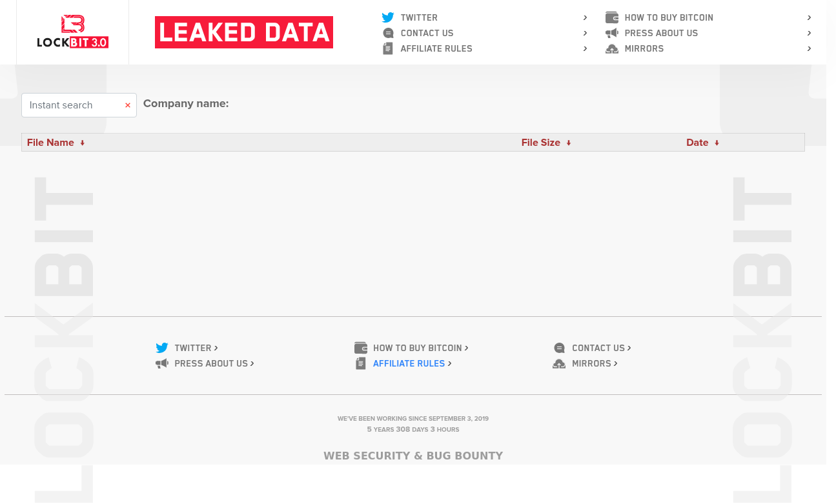The width and height of the screenshot is (836, 504).
Task: Click the megaphone icon next to Press About Us header
Action: [612, 33]
